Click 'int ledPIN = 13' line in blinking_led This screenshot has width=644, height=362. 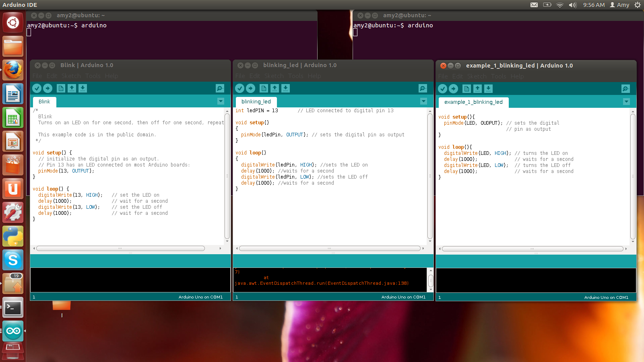(257, 111)
